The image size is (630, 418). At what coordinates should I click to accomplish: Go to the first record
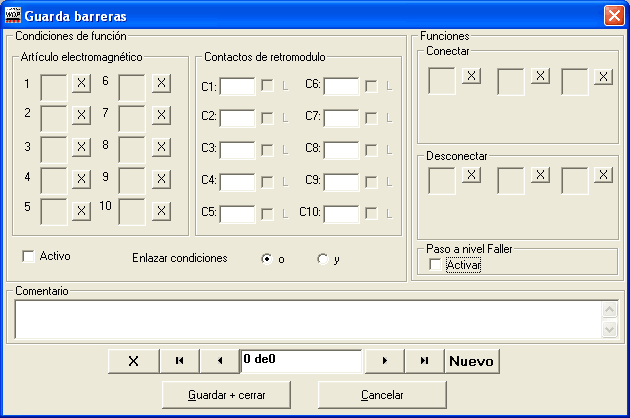(x=180, y=361)
